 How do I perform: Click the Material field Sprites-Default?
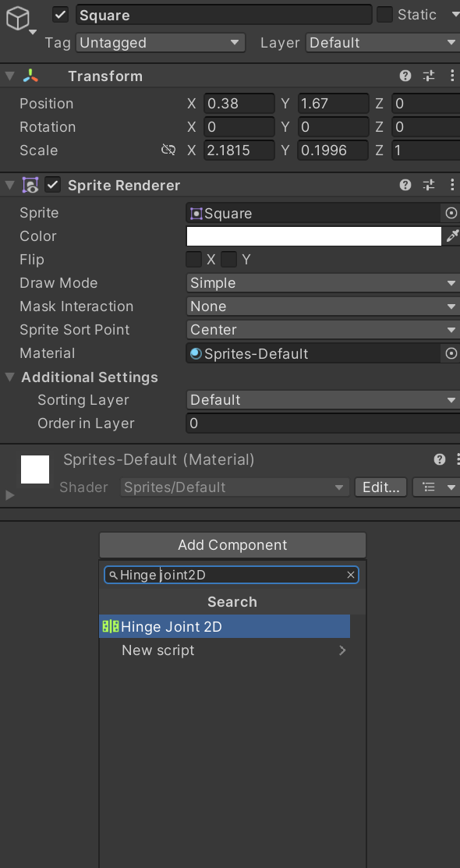click(314, 353)
